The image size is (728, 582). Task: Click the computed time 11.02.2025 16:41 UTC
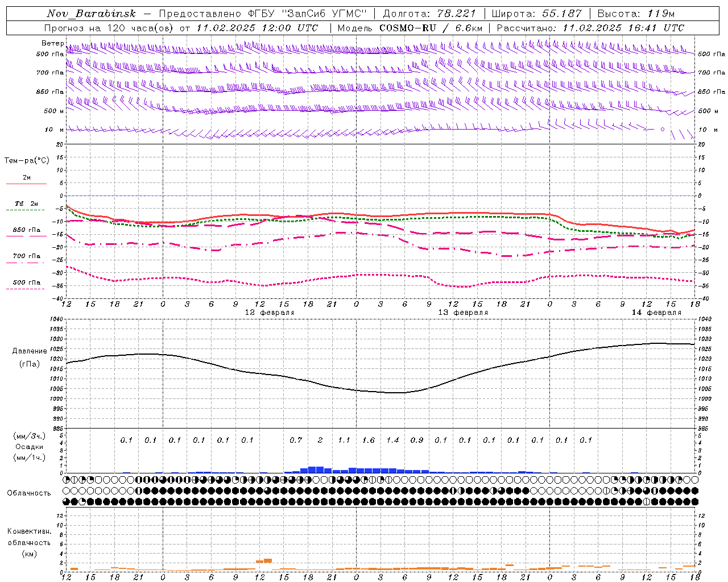pyautogui.click(x=623, y=28)
